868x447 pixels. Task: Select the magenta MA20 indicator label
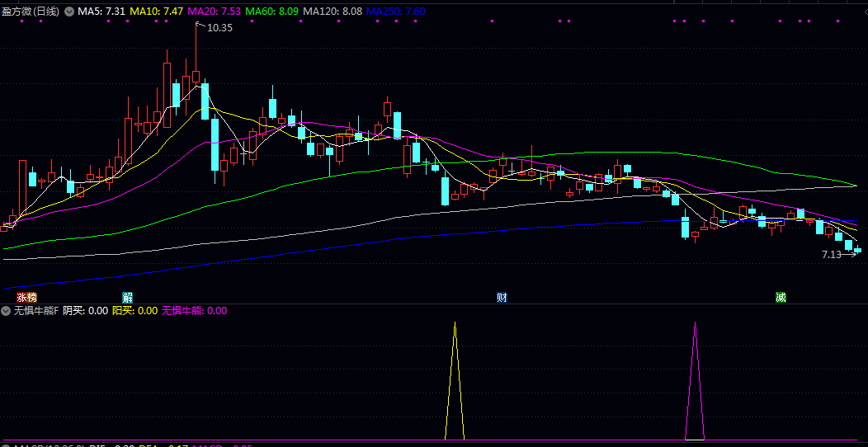pos(215,12)
